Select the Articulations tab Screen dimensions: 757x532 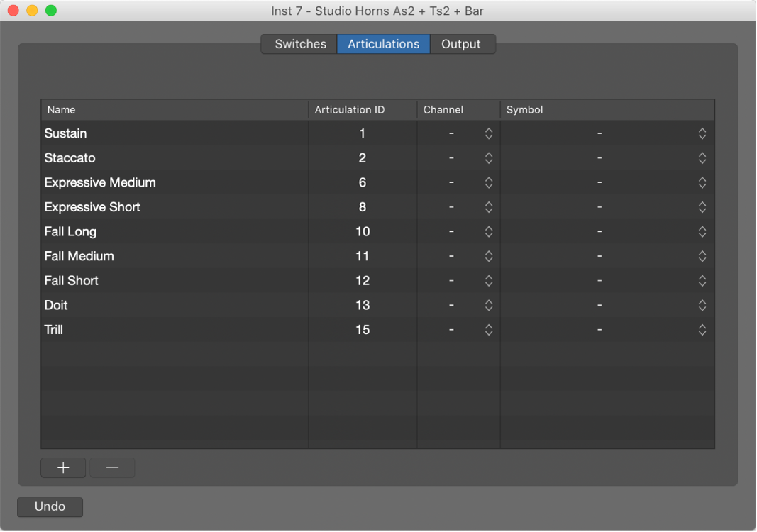point(383,44)
